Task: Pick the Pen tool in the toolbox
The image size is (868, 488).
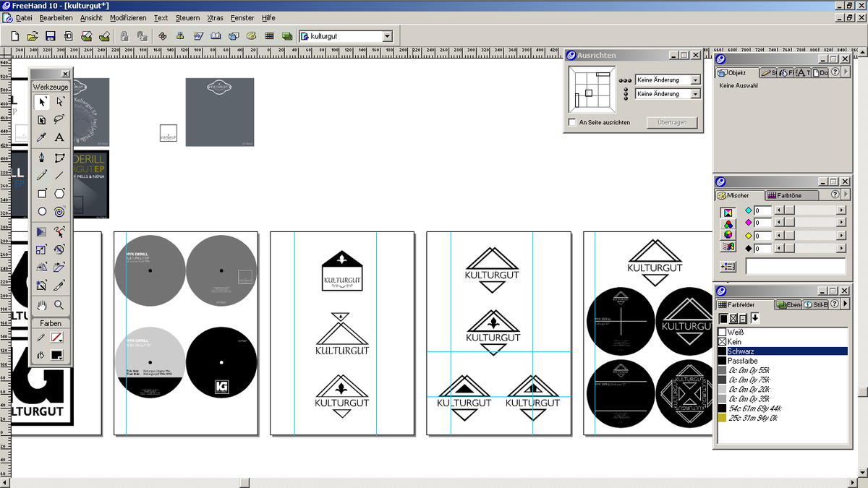Action: coord(42,157)
